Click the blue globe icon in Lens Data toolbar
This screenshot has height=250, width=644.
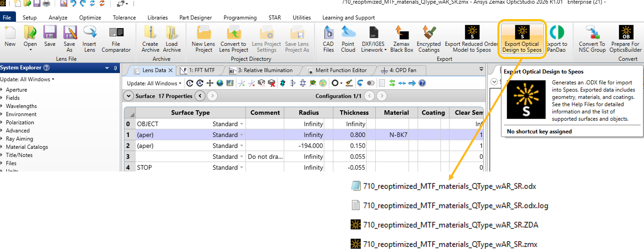(x=220, y=83)
